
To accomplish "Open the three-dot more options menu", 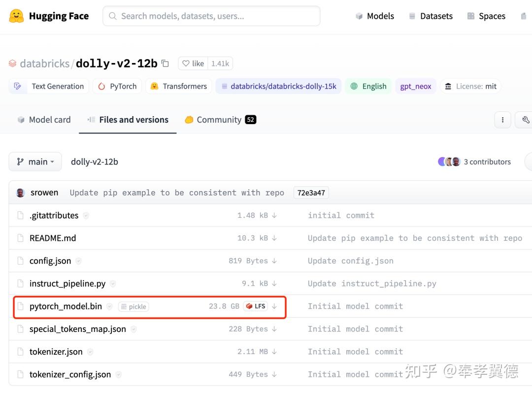I will (x=502, y=120).
